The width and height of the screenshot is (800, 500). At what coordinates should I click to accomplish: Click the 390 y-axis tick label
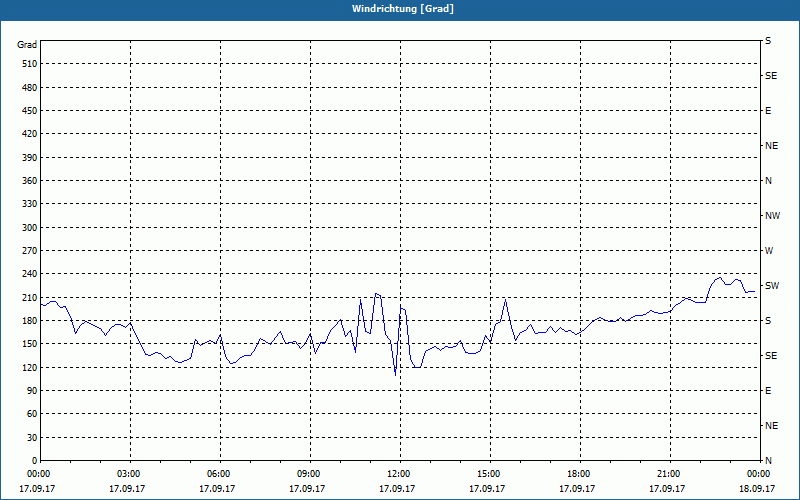tap(30, 157)
